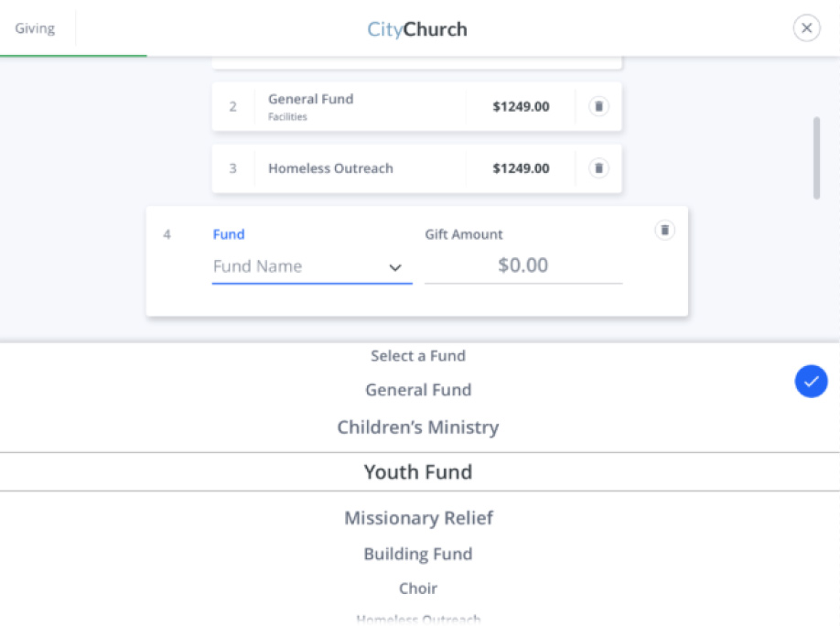Select Building Fund from the list
Image resolution: width=840 pixels, height=626 pixels.
point(418,554)
